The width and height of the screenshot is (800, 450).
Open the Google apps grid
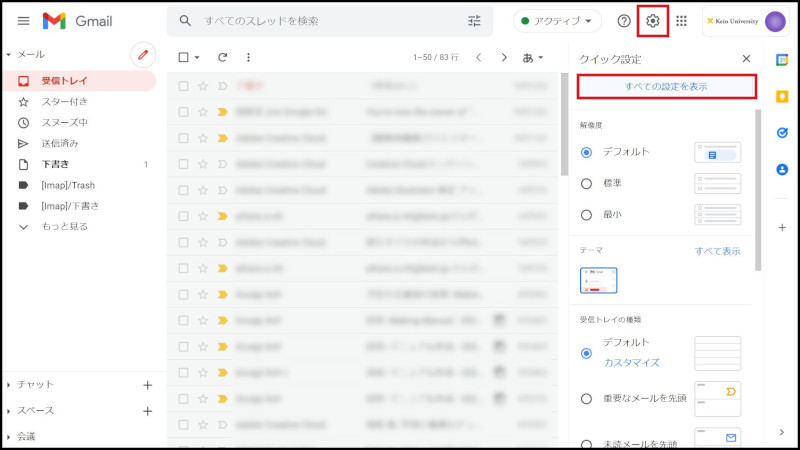click(x=682, y=21)
